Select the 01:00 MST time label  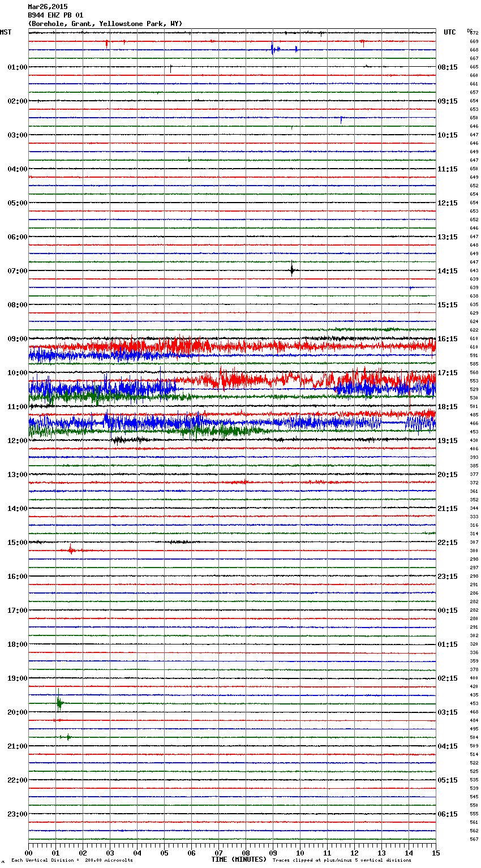tap(18, 67)
